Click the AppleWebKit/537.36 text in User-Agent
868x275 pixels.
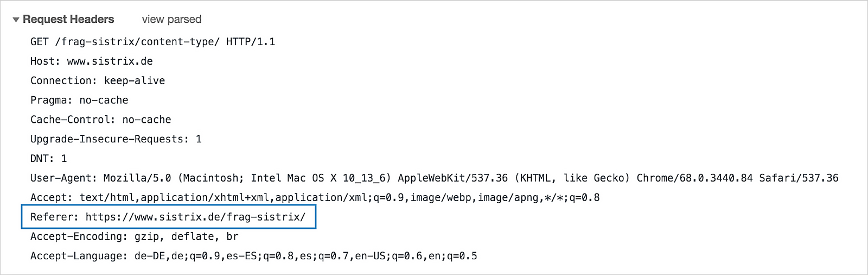pos(452,178)
